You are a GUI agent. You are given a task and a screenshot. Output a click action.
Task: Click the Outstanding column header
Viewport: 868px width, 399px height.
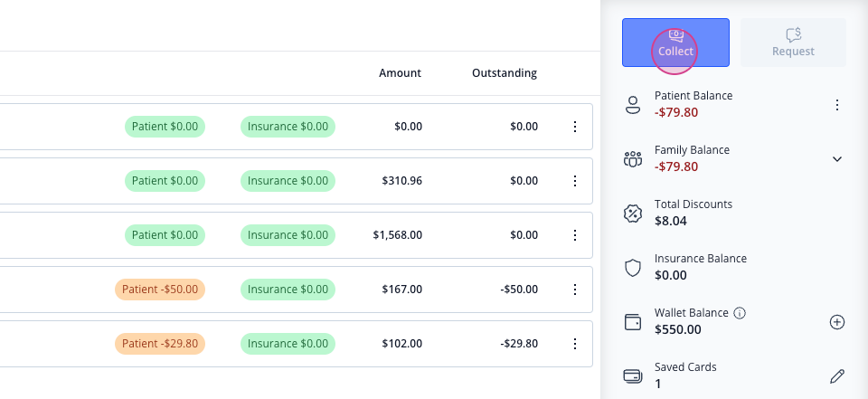click(505, 73)
